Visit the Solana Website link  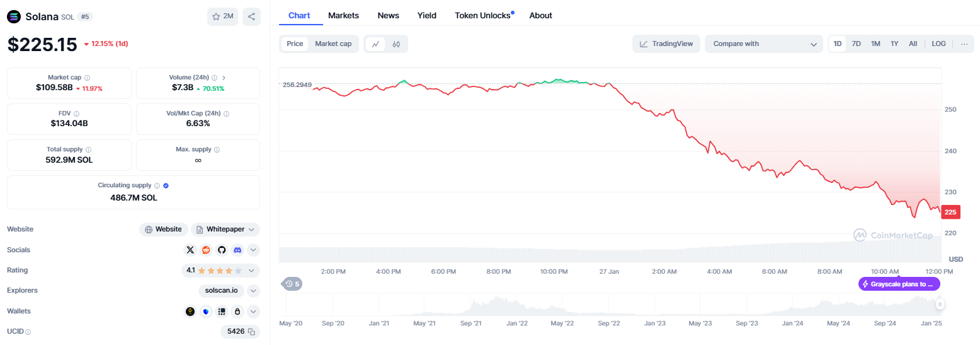pos(163,230)
